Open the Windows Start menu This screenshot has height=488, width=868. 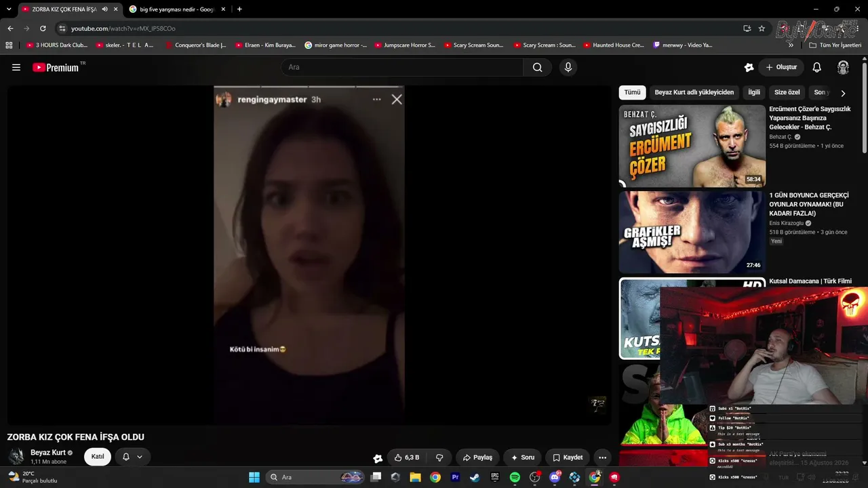[254, 477]
